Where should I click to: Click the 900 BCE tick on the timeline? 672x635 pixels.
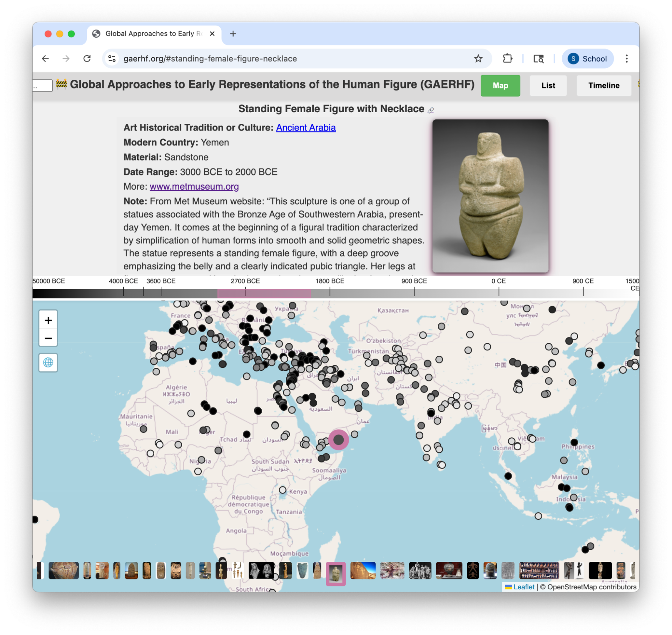click(414, 291)
